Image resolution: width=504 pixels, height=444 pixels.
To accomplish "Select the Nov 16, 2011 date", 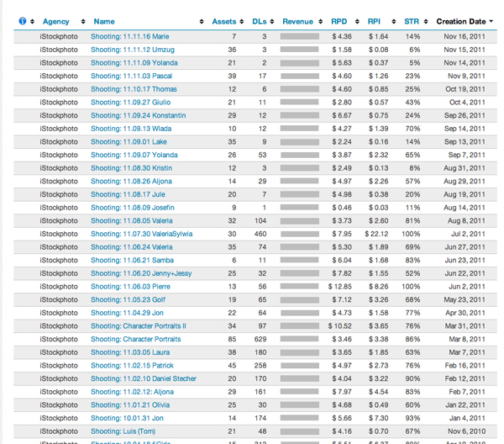I will (465, 36).
